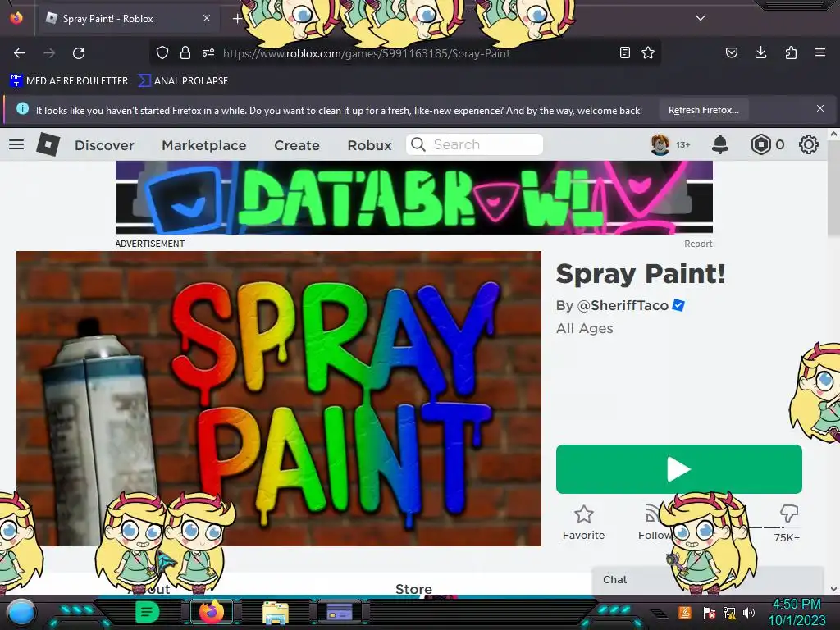Open the Robux balance icon
Viewport: 840px width, 630px height.
(760, 144)
